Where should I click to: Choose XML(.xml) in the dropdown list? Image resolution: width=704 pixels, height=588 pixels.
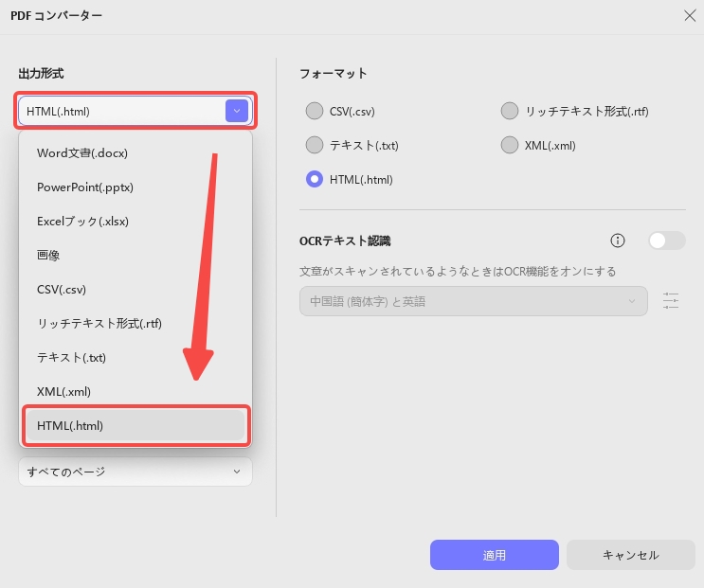pyautogui.click(x=135, y=392)
